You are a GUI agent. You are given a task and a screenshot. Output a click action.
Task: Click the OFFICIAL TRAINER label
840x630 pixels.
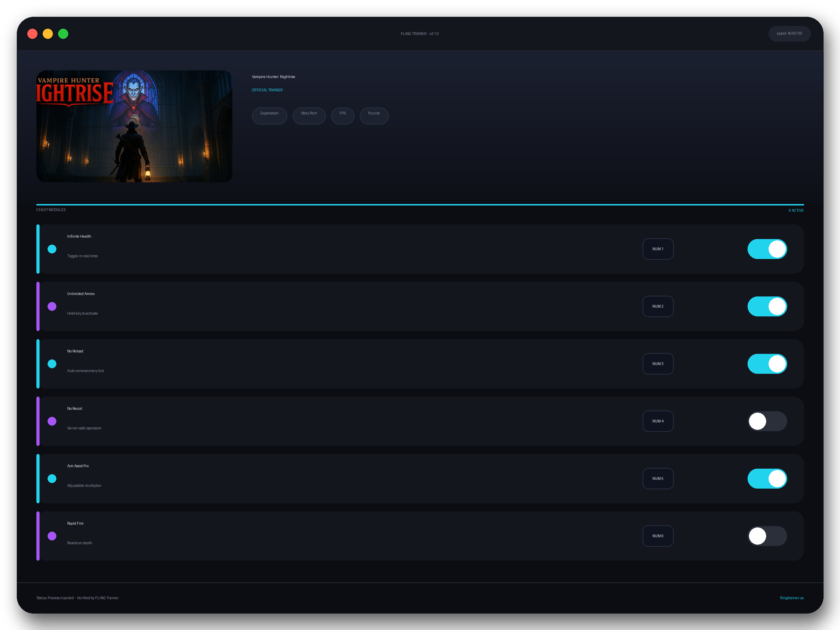click(267, 90)
